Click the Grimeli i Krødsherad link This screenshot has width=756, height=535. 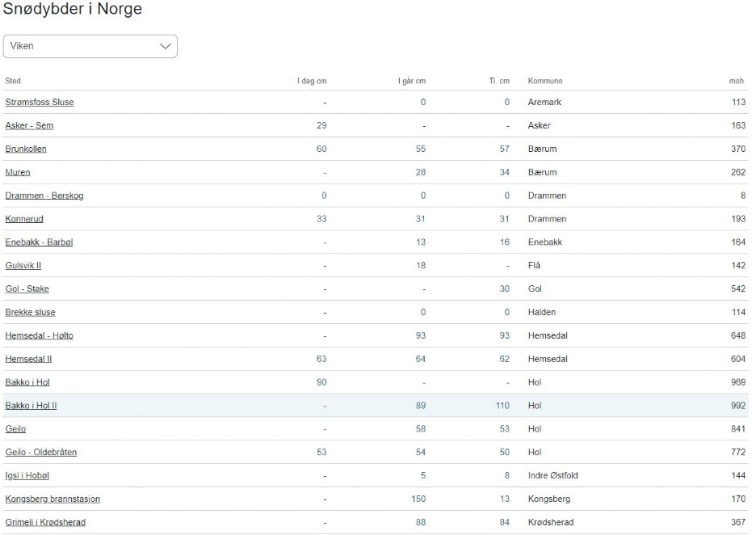[45, 522]
